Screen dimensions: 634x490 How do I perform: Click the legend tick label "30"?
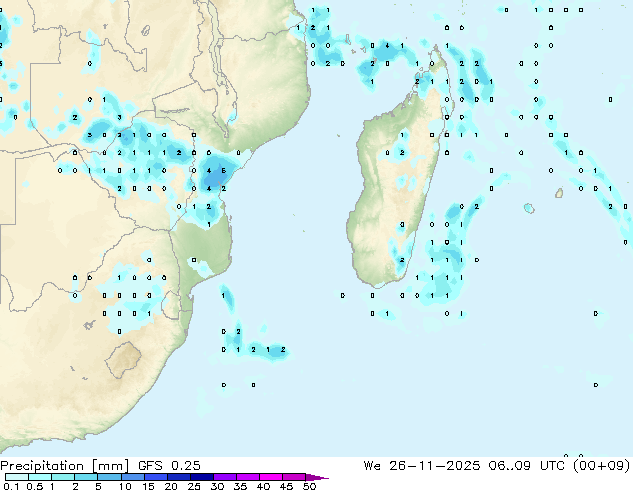point(217,486)
